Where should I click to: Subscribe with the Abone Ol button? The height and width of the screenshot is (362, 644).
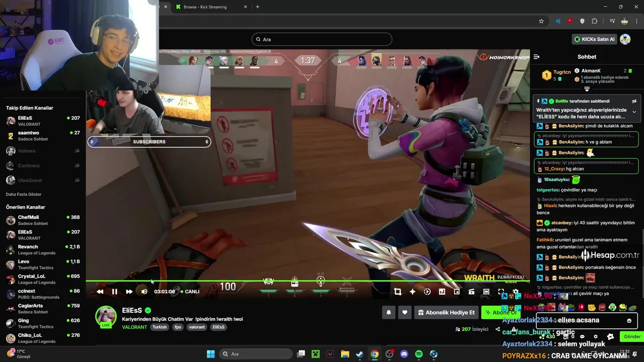pyautogui.click(x=500, y=312)
